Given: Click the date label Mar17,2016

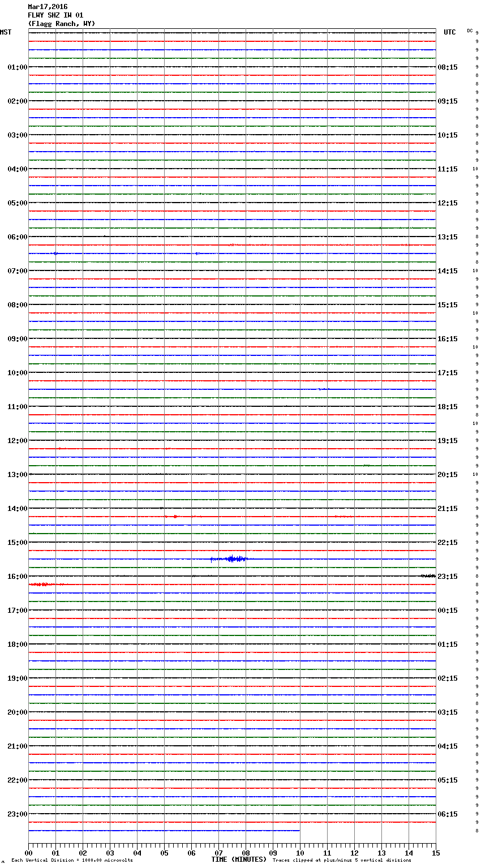Looking at the screenshot, I should (48, 7).
